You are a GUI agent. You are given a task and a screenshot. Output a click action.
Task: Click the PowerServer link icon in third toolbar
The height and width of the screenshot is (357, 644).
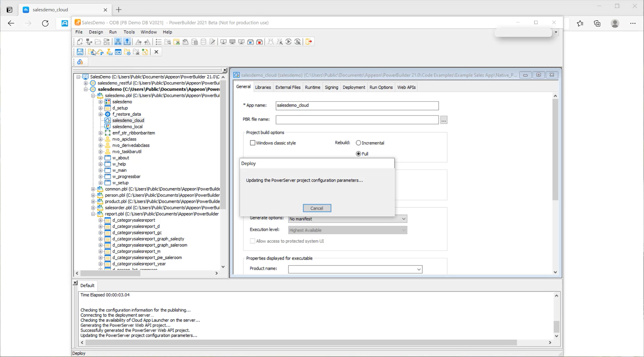tap(80, 62)
